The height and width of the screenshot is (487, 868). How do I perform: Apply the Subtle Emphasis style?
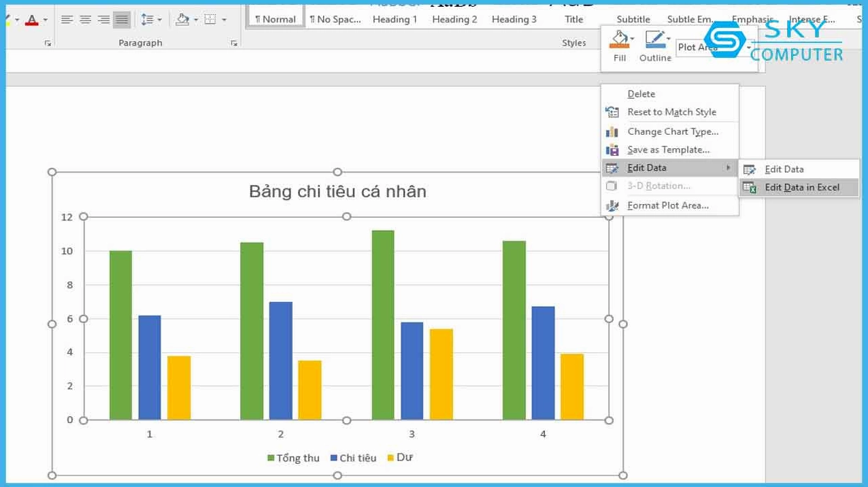(x=690, y=19)
